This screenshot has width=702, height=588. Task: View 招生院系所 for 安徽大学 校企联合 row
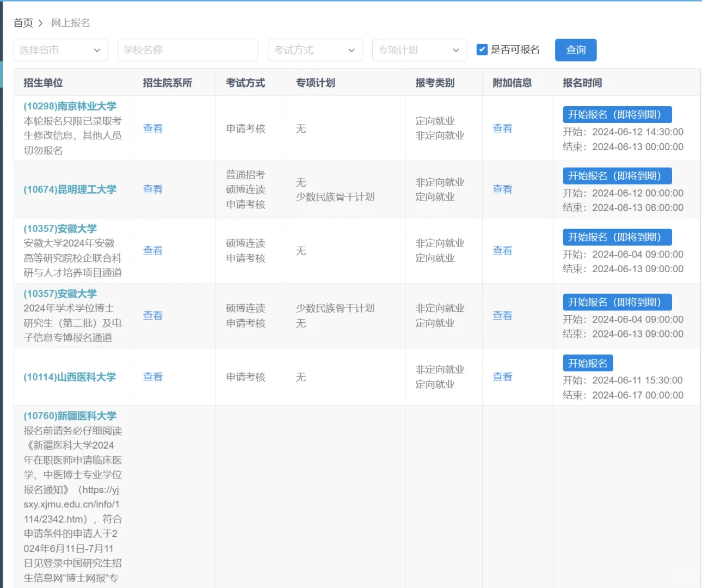(x=153, y=250)
